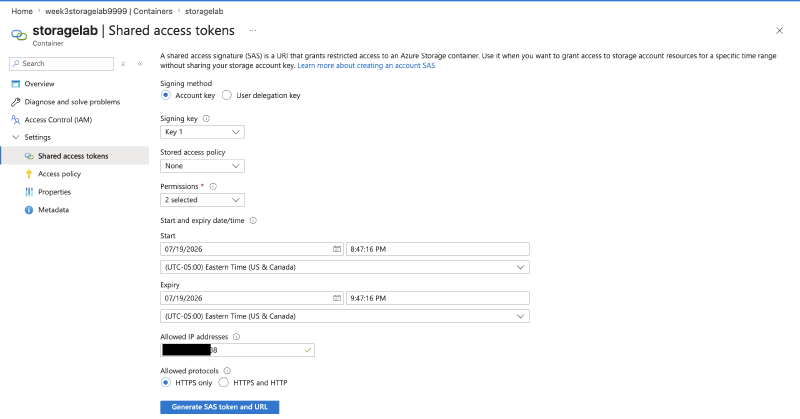Go to Home breadcrumb
Image resolution: width=800 pixels, height=419 pixels.
click(x=22, y=11)
